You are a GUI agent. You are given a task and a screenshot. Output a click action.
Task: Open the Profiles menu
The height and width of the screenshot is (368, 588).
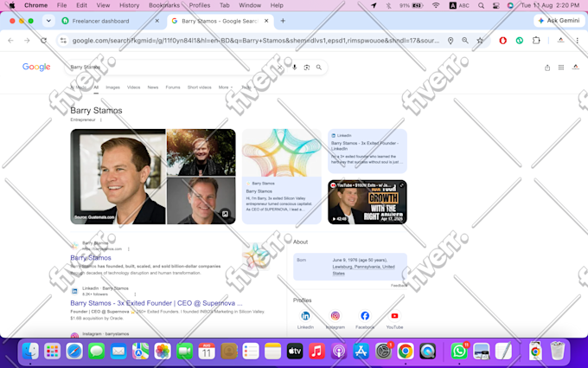[200, 5]
